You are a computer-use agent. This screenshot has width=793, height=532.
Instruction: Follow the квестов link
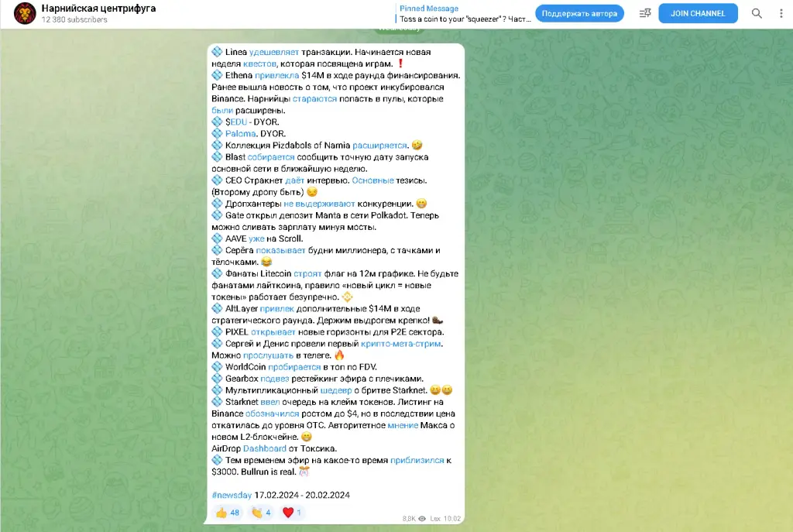click(x=259, y=63)
